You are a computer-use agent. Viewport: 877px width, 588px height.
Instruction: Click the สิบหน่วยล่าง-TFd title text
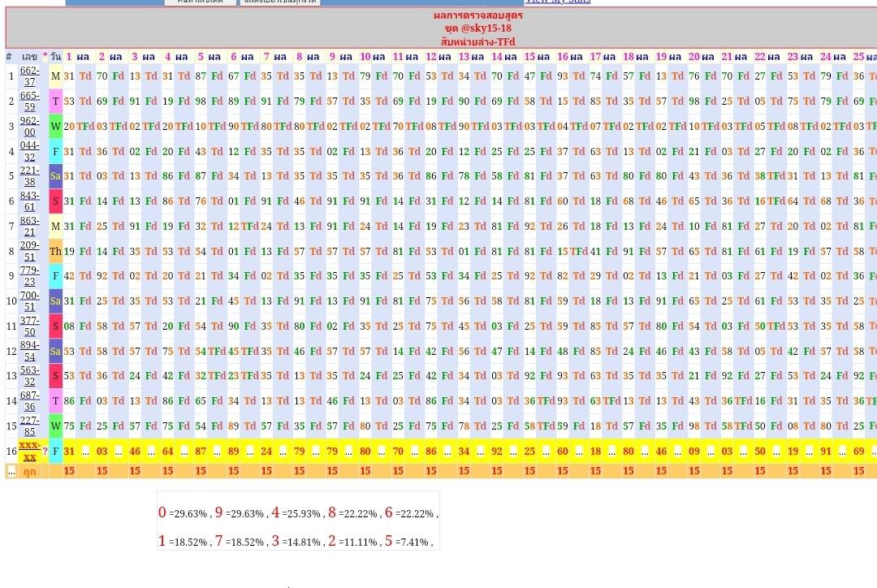tap(477, 41)
